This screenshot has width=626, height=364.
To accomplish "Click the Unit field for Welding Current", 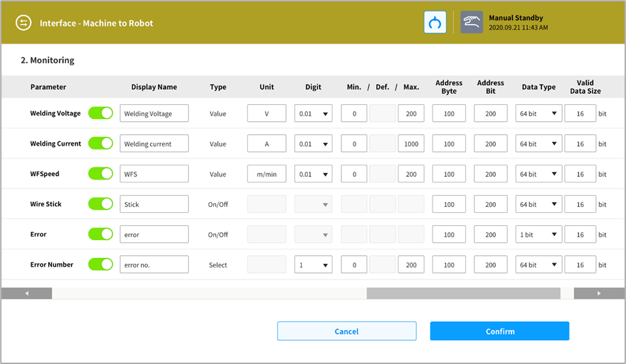I will 266,144.
